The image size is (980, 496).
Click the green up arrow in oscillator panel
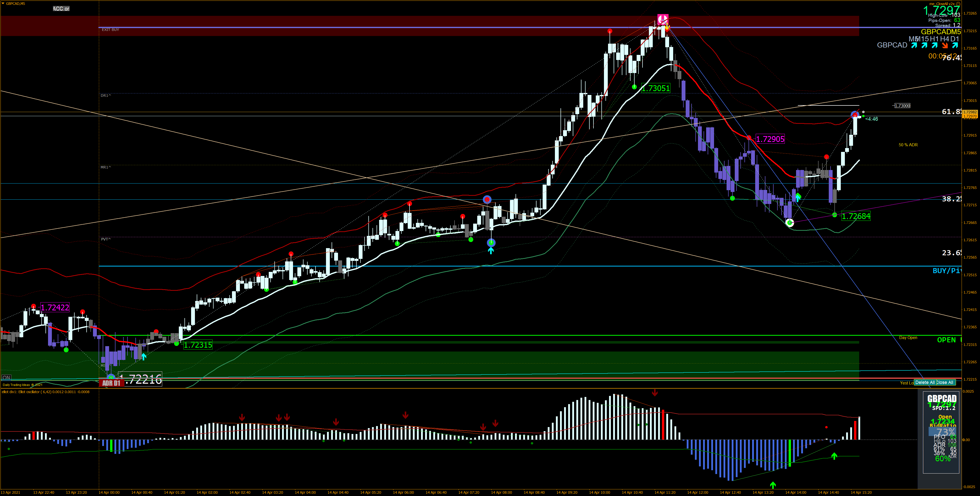[x=773, y=485]
